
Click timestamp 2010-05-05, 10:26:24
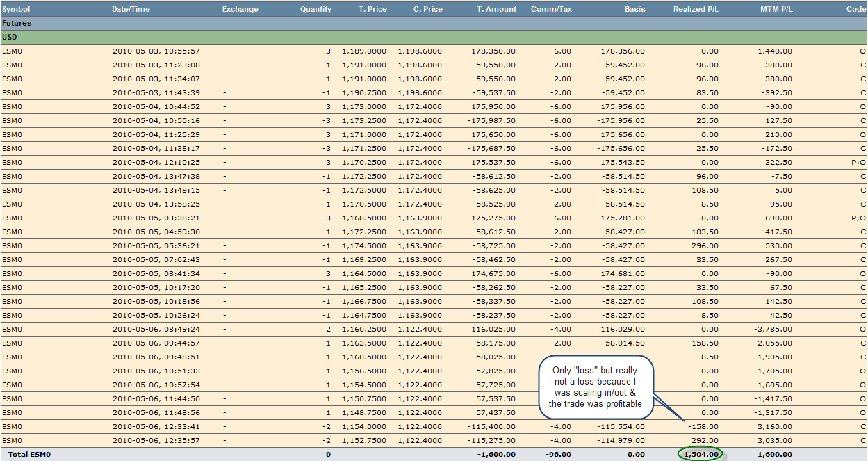pos(156,315)
